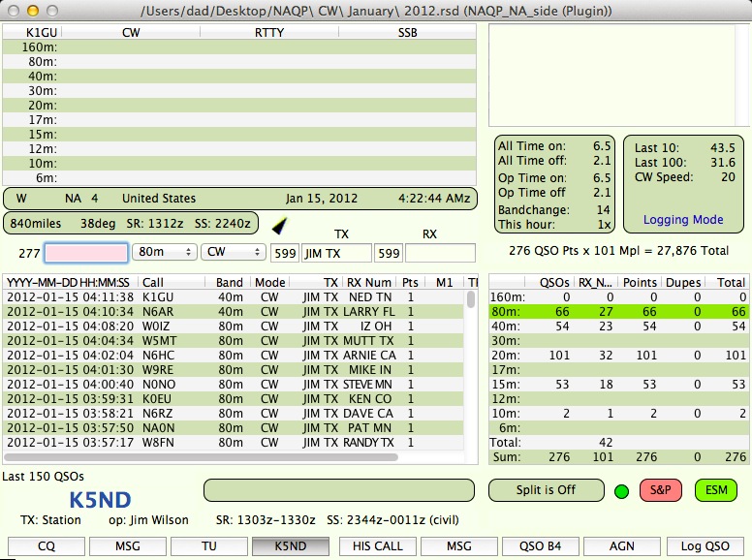Click the Log QSO button
Screen dimensions: 752x560
[705, 546]
